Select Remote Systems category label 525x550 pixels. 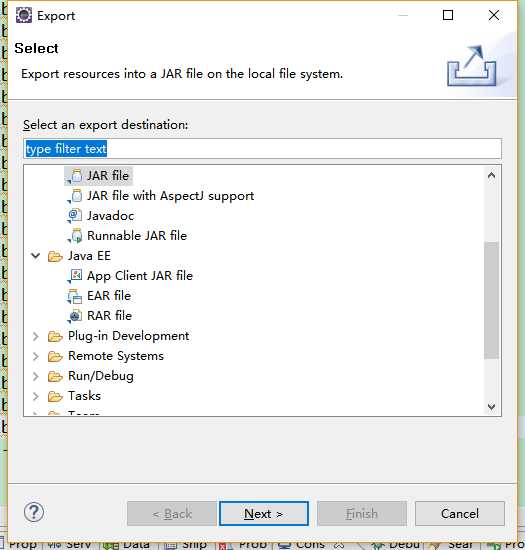[116, 356]
